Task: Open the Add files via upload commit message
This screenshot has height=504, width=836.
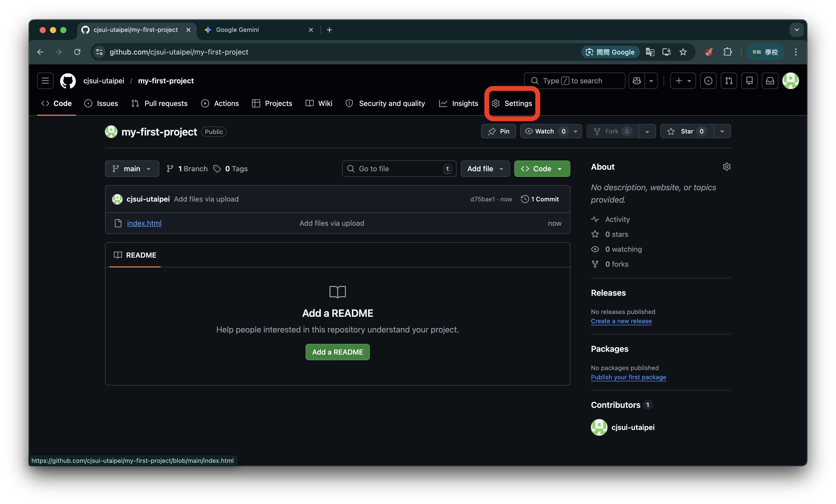Action: [x=206, y=199]
